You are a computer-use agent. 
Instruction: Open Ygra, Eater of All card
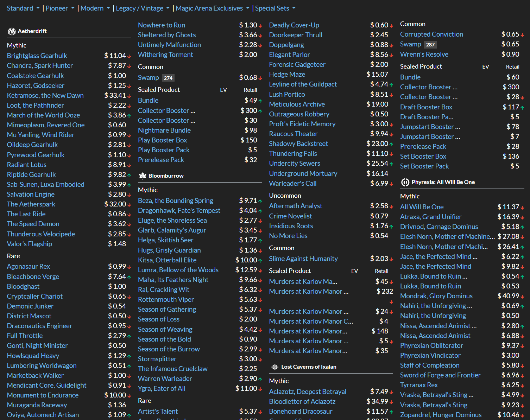(x=162, y=388)
